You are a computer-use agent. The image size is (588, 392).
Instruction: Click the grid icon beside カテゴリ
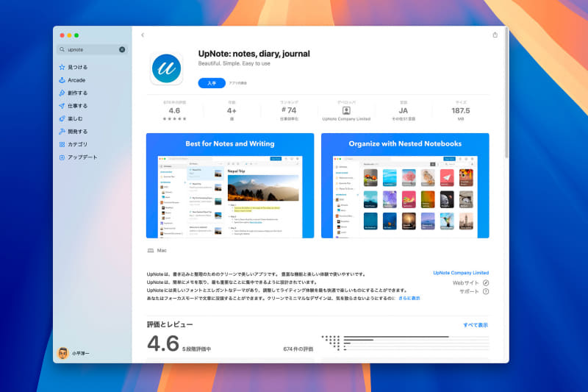point(62,144)
